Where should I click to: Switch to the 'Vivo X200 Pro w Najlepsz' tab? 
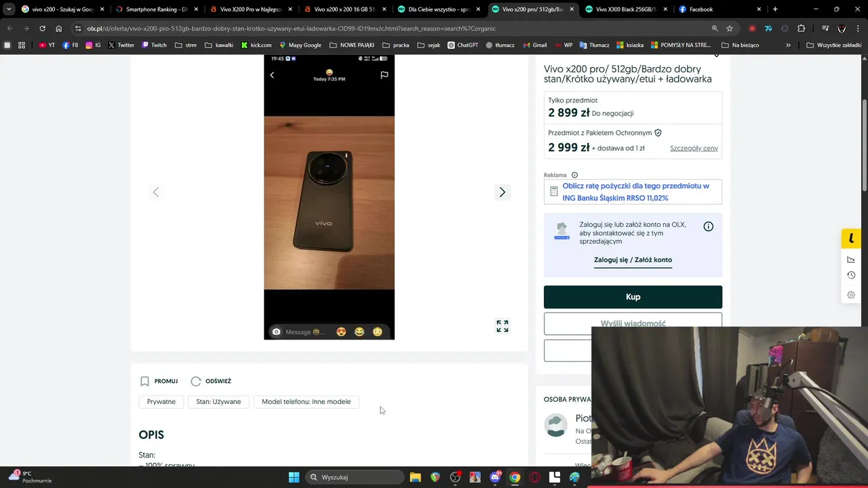(250, 9)
